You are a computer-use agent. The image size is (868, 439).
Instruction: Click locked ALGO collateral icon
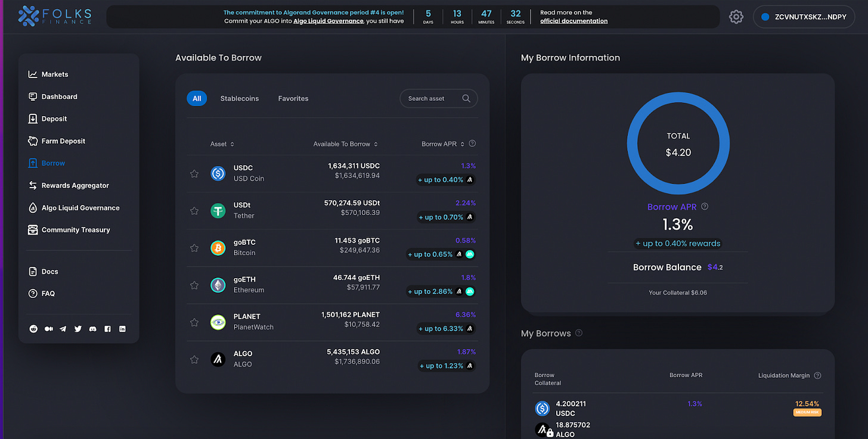point(542,430)
